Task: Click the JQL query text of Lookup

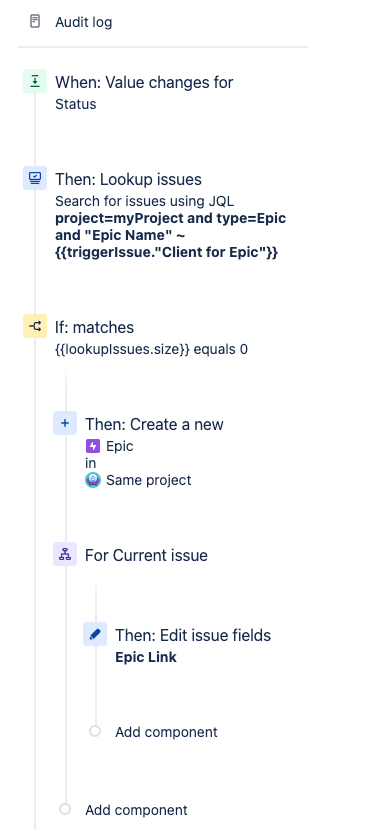Action: (171, 235)
